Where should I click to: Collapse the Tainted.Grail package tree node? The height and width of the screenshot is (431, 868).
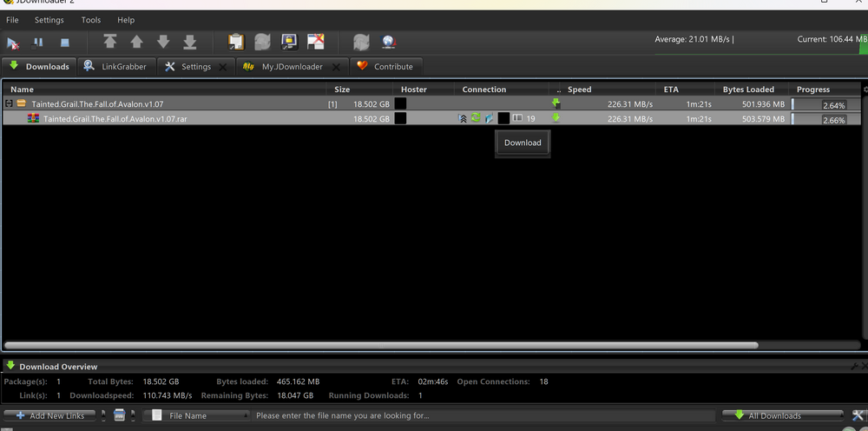tap(9, 103)
